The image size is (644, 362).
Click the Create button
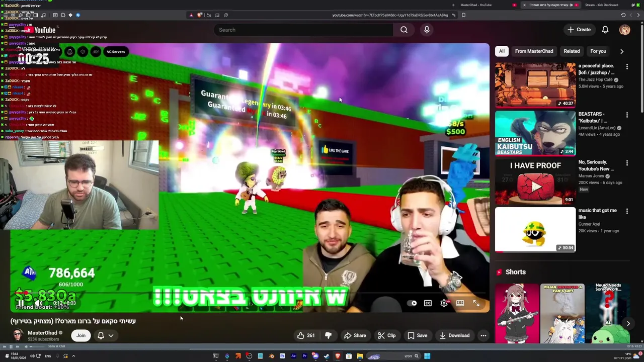click(x=579, y=30)
